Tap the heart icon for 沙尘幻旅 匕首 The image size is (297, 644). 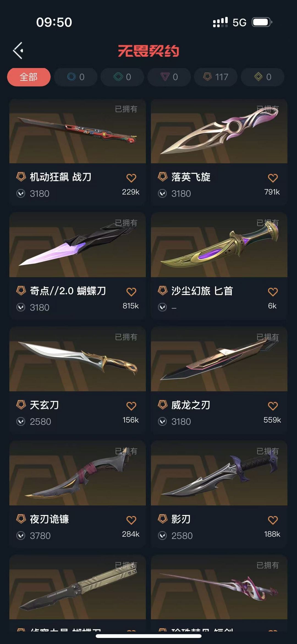click(273, 292)
